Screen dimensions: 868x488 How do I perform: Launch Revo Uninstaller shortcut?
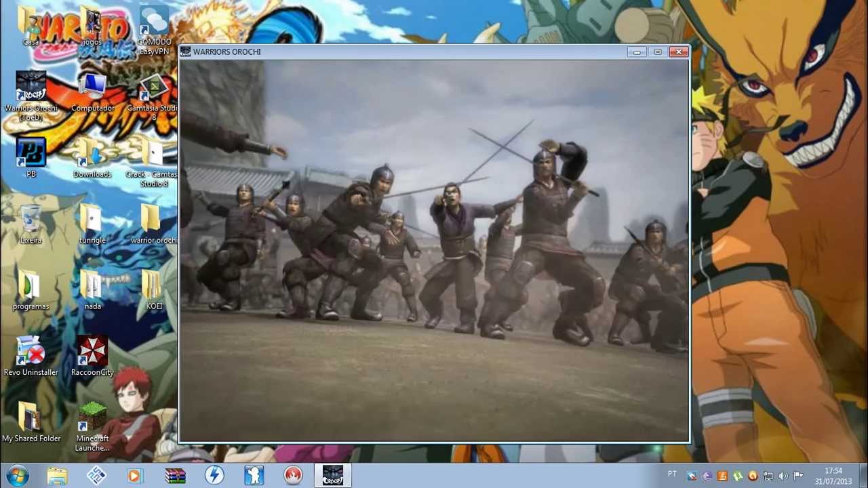[31, 357]
